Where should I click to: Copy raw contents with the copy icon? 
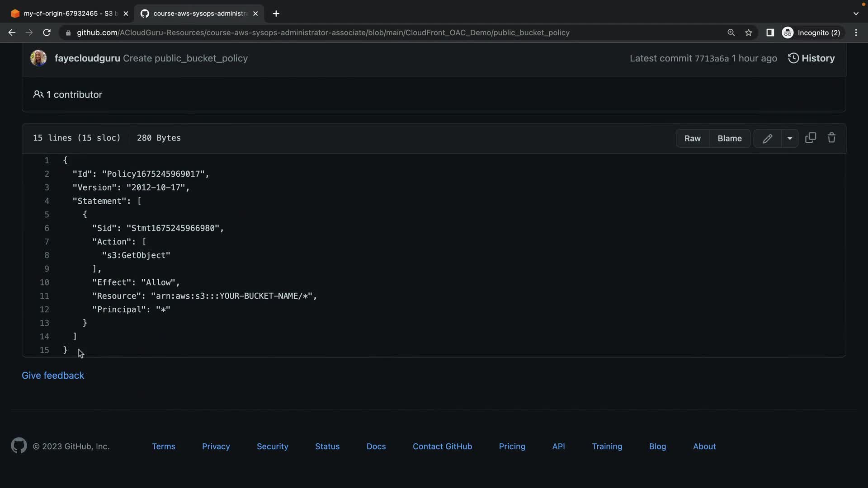click(811, 138)
